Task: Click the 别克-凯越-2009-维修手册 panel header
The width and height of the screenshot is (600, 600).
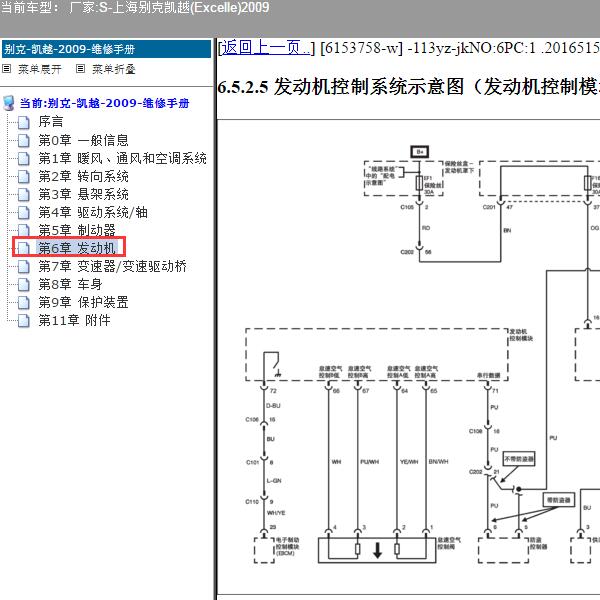Action: pos(106,49)
